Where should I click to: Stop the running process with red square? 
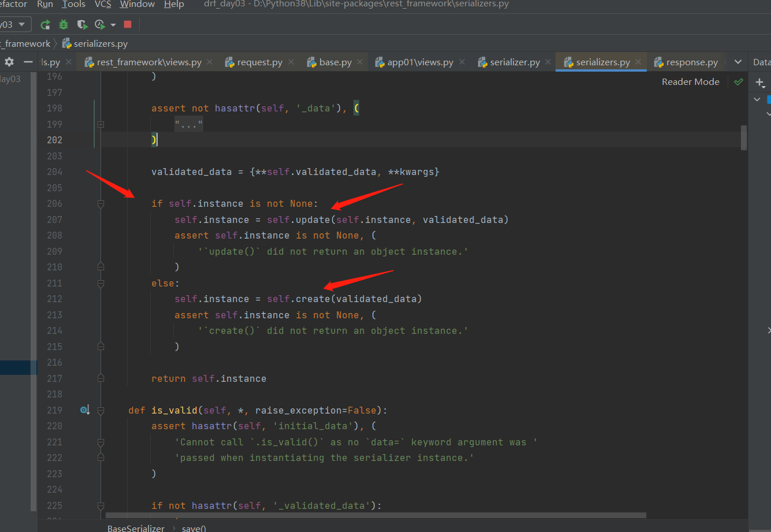[x=128, y=24]
